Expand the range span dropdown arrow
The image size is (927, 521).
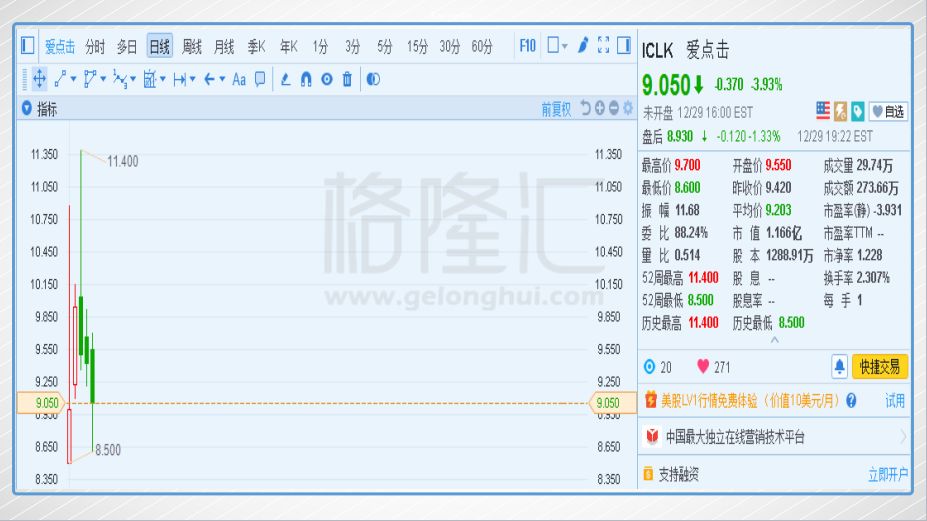pos(193,79)
